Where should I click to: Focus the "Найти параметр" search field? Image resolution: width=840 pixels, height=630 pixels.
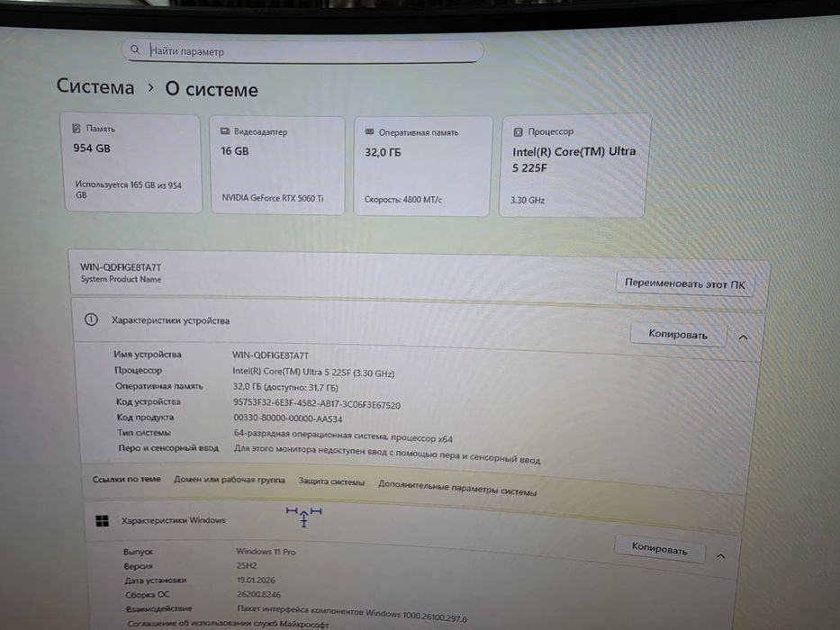[303, 51]
